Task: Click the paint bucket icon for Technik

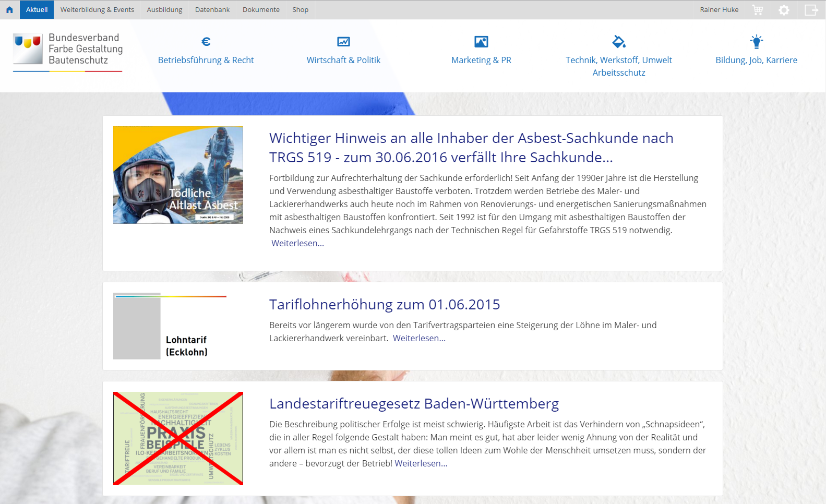Action: click(x=619, y=42)
